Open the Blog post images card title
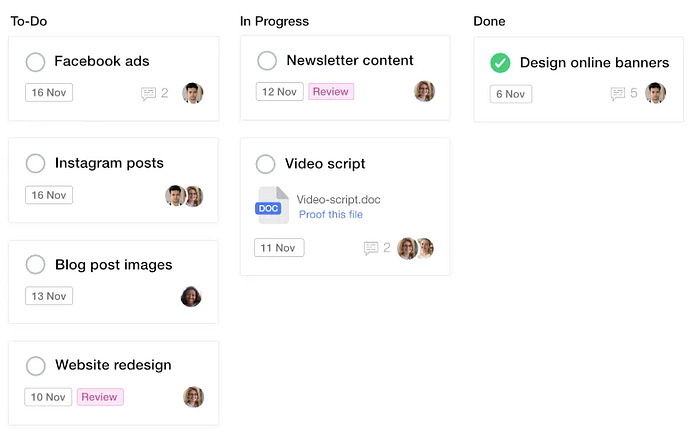This screenshot has height=439, width=700. click(113, 265)
